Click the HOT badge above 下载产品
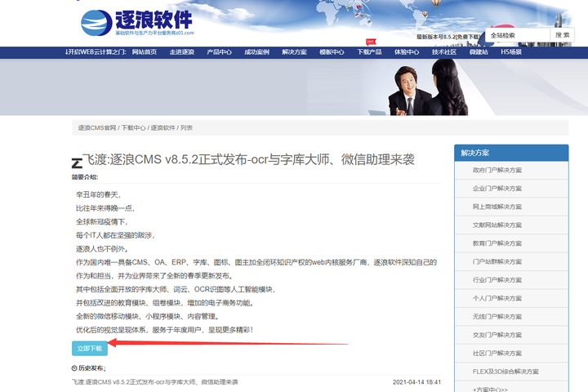Viewport: 588px width, 392px height. [371, 42]
